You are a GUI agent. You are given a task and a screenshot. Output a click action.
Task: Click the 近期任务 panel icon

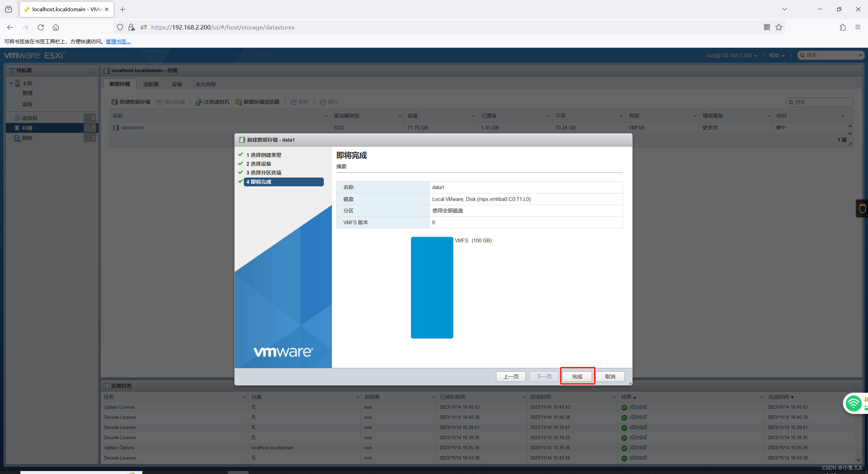[x=106, y=386]
